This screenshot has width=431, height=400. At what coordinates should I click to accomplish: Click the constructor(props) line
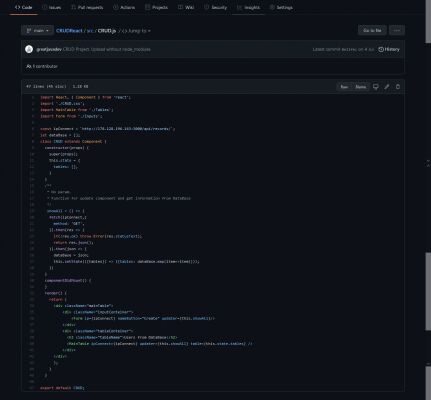pyautogui.click(x=67, y=148)
